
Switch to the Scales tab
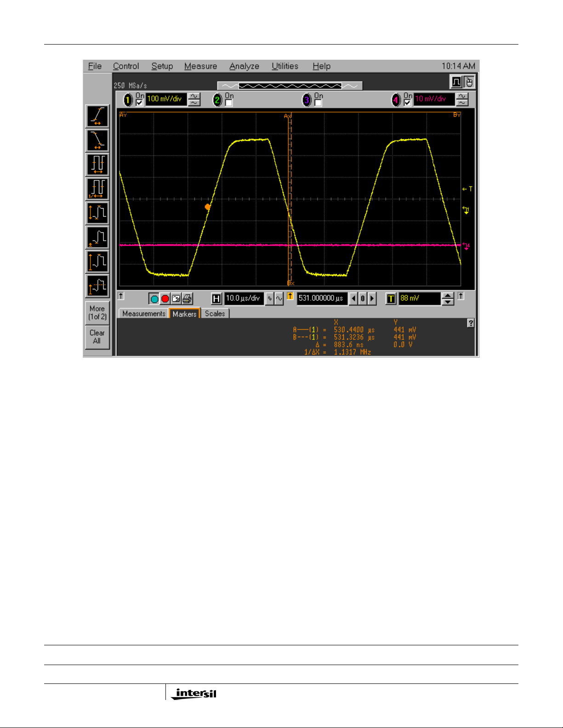point(215,314)
